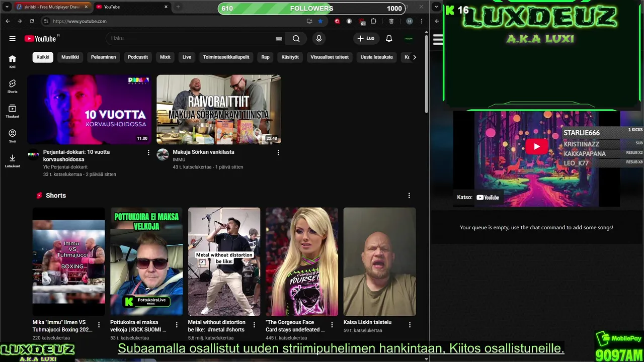
Task: Open the on-screen keyboard in search box
Action: [279, 39]
